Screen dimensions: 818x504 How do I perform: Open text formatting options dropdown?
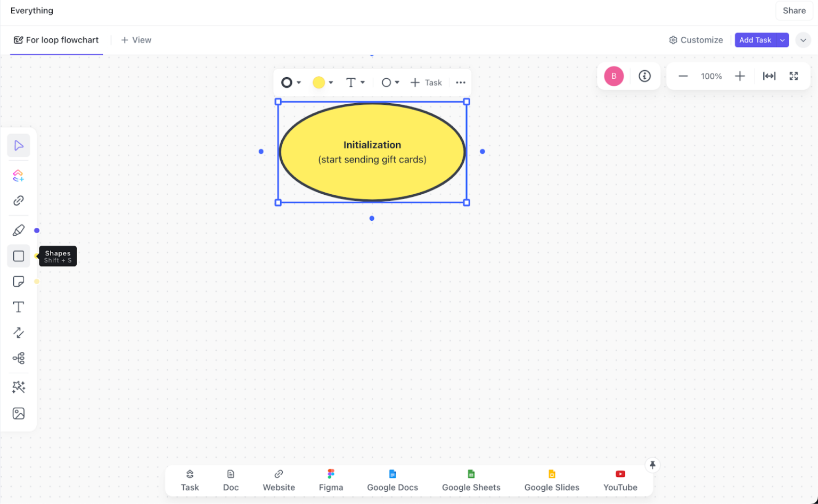355,82
